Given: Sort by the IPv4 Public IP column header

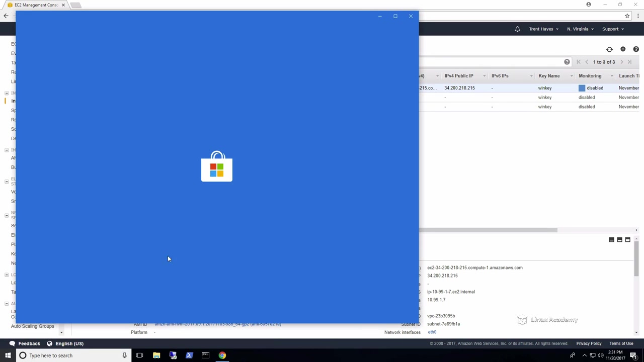Looking at the screenshot, I should pos(459,76).
